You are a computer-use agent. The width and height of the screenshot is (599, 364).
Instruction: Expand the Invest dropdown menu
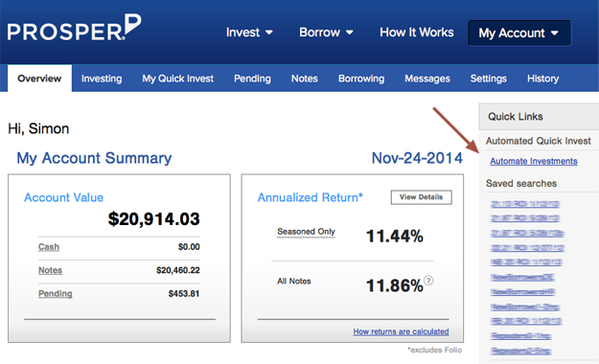coord(249,33)
